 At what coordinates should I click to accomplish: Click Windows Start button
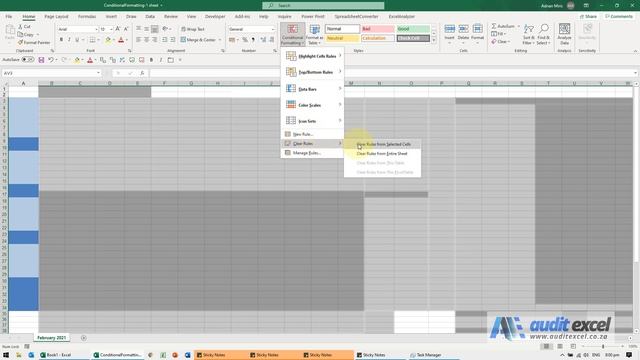[6, 355]
